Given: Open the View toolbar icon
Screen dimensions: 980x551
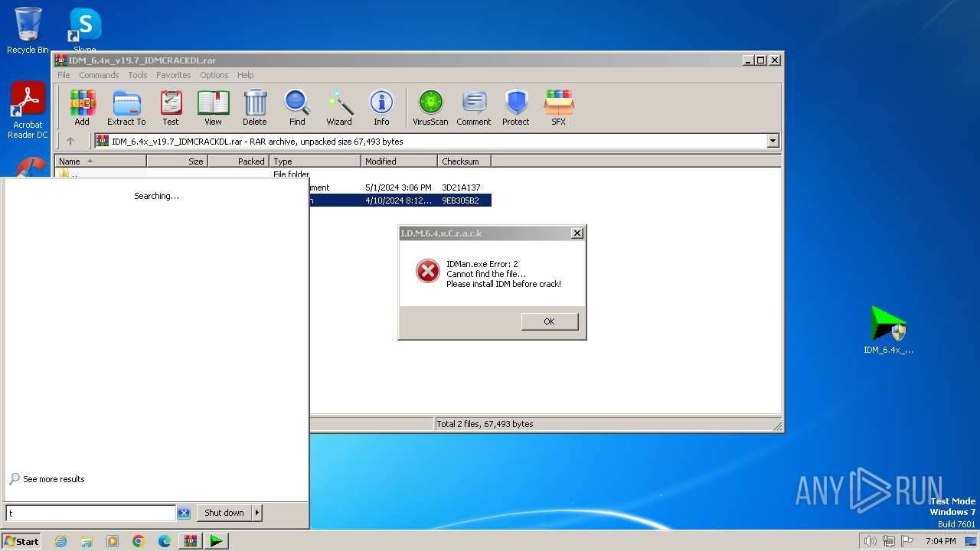Looking at the screenshot, I should [213, 107].
